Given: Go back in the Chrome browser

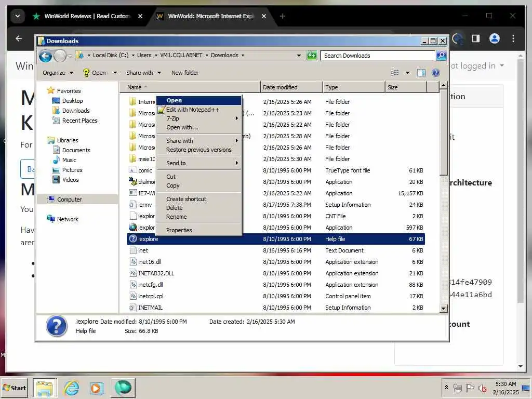Looking at the screenshot, I should point(19,38).
